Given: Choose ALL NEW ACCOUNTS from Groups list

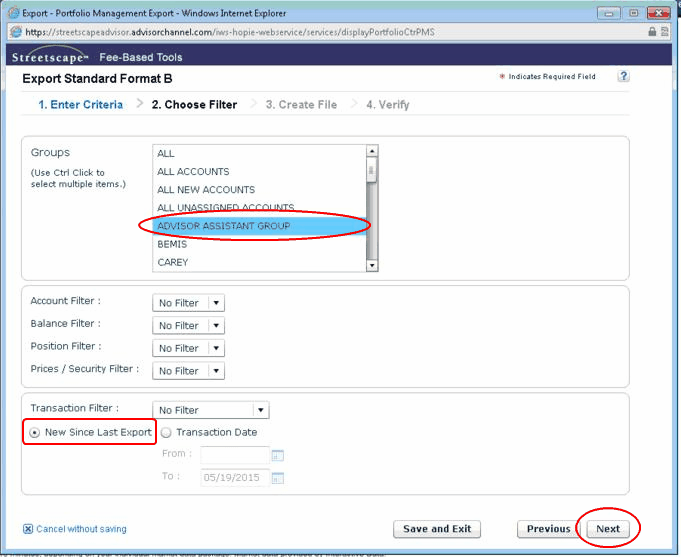Looking at the screenshot, I should click(x=206, y=190).
